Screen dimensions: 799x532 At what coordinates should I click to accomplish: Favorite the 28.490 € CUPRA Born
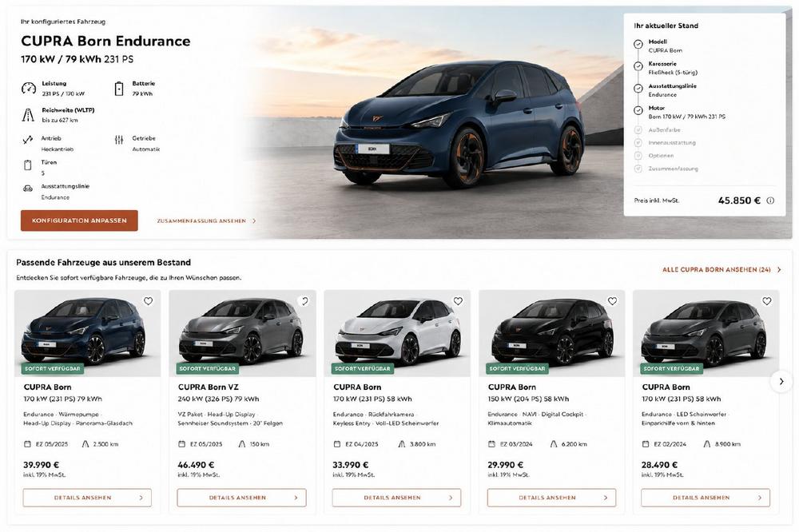coord(767,301)
